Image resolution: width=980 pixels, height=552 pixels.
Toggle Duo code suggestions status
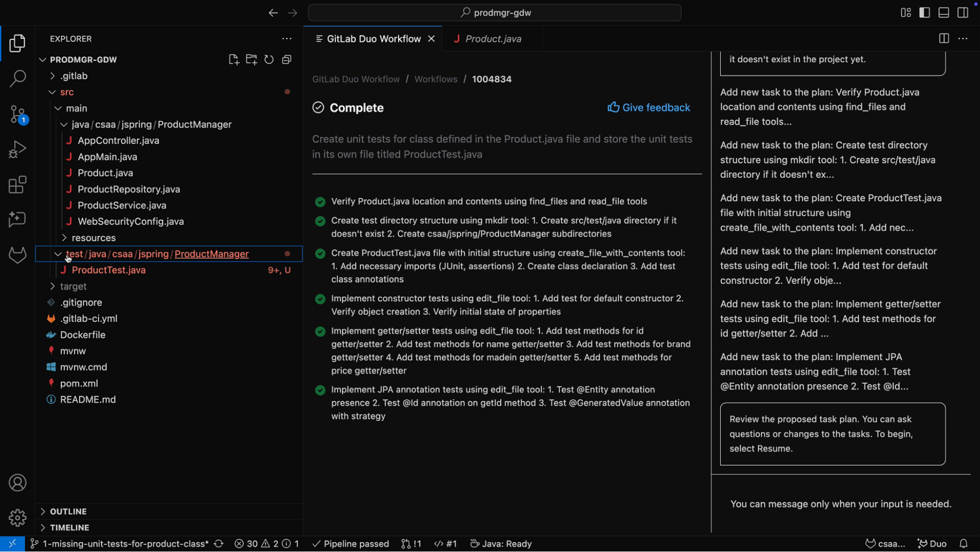pyautogui.click(x=932, y=544)
